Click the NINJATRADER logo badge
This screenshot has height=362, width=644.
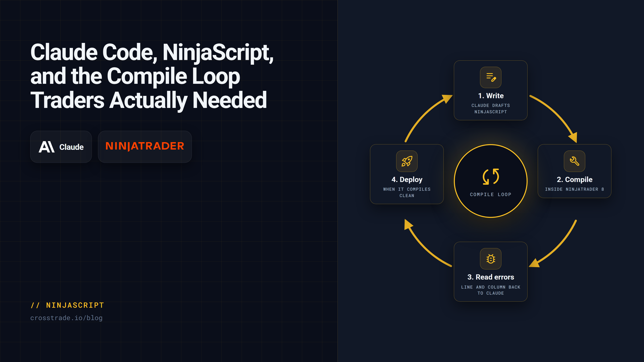pyautogui.click(x=145, y=147)
